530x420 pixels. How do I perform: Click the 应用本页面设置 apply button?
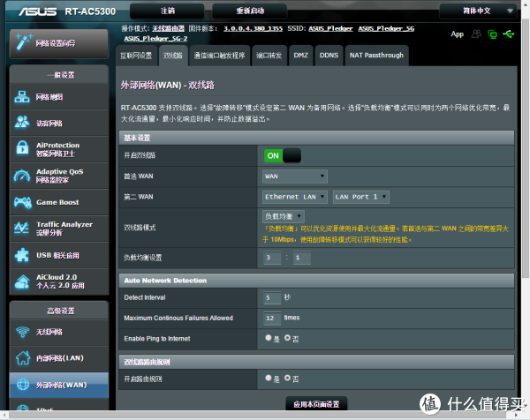(316, 404)
